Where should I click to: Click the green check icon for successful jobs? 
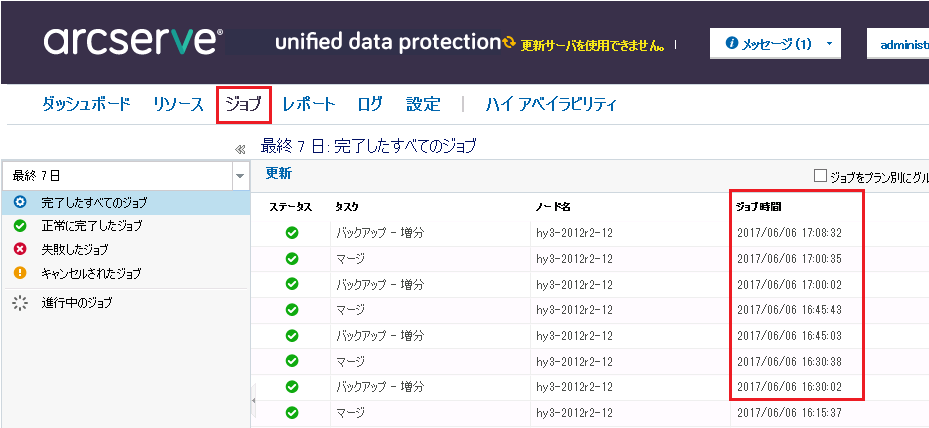pyautogui.click(x=20, y=226)
